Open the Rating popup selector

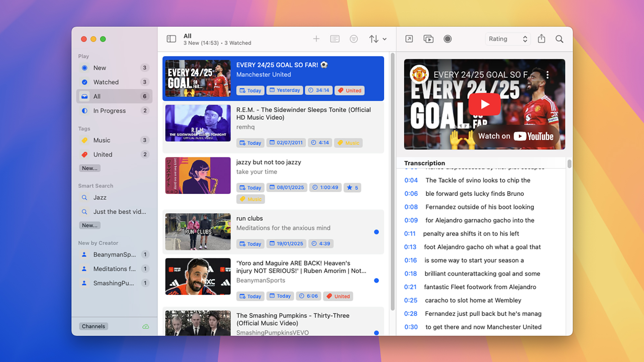point(507,39)
